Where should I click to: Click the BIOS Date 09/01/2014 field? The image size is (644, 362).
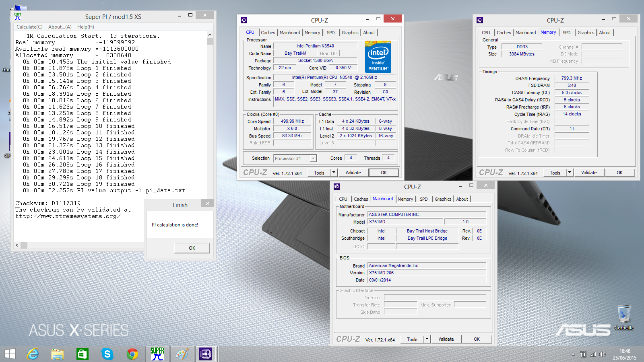[x=427, y=280]
